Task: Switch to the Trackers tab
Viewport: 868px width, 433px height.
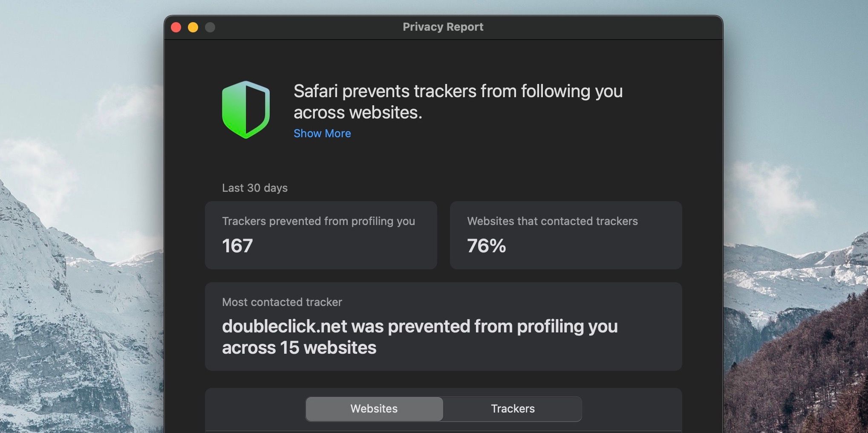Action: coord(513,409)
